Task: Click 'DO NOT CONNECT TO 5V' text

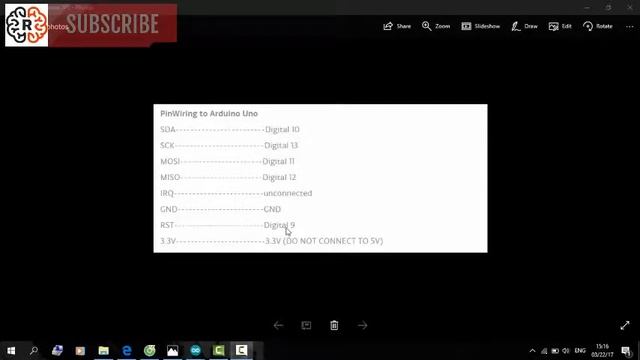Action: (333, 241)
